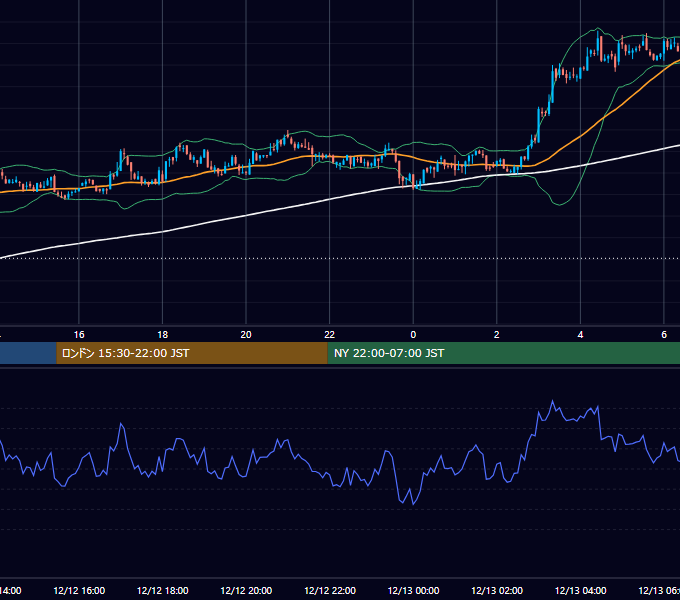Click the lower axis label 12/12 20:00

tap(246, 590)
